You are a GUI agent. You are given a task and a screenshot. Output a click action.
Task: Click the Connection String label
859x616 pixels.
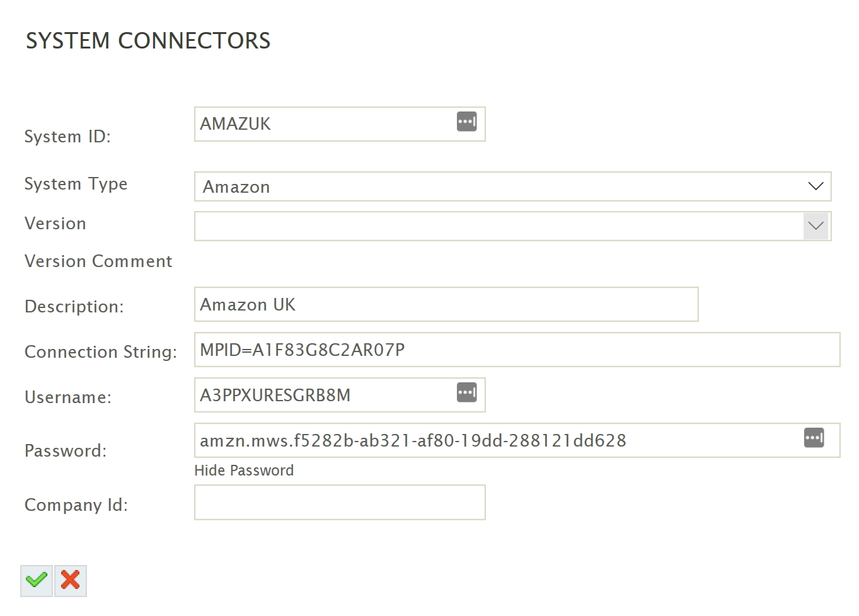coord(101,351)
